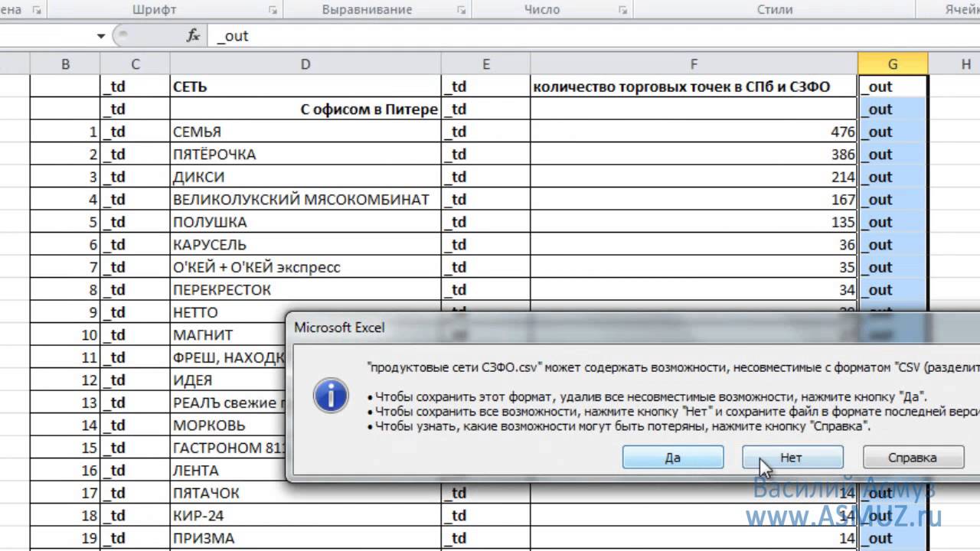Click the ПОЛУШКА cell
Image resolution: width=980 pixels, height=551 pixels.
[x=305, y=222]
